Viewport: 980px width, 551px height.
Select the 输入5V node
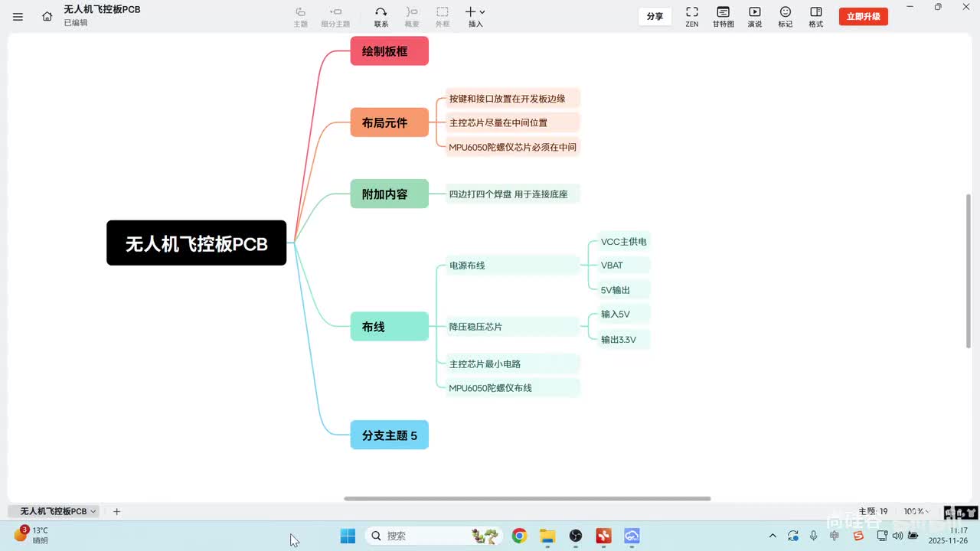[x=624, y=314]
